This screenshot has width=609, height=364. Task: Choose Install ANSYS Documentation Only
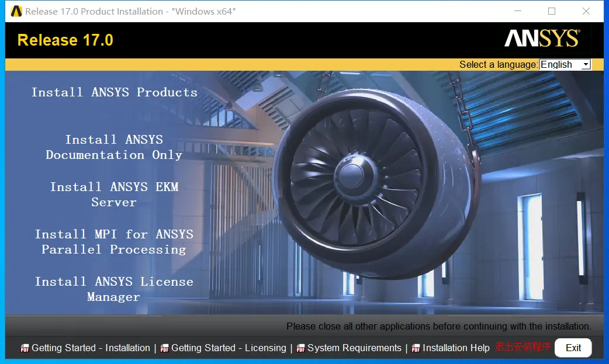point(114,147)
